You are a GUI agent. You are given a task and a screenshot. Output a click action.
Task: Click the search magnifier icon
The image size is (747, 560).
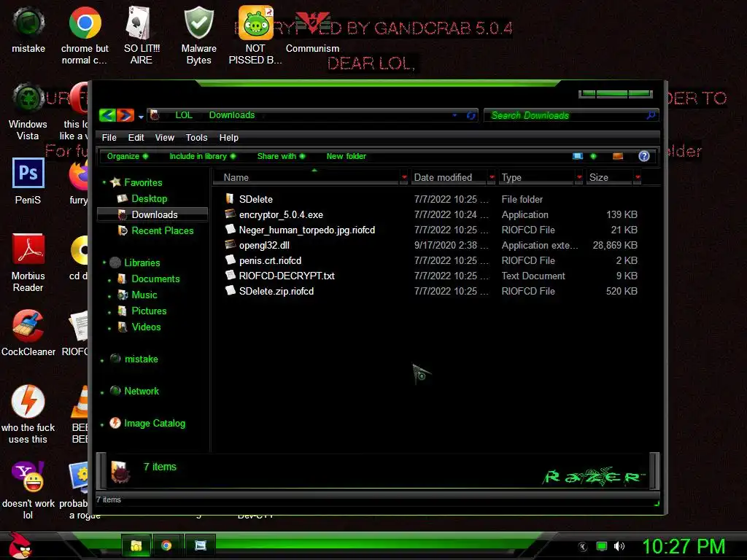pyautogui.click(x=651, y=115)
